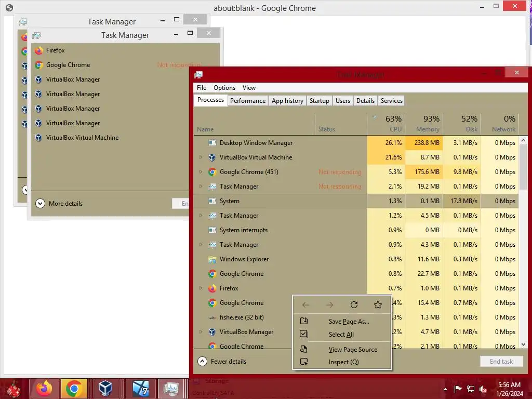The image size is (532, 399).
Task: Click the Reload icon in context menu
Action: [x=354, y=304]
